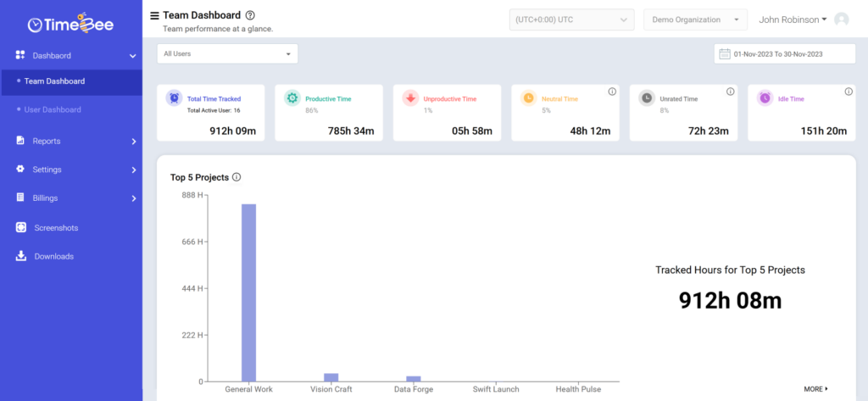Viewport: 868px width, 401px height.
Task: Collapse the Dashboard section chevron
Action: pos(133,56)
